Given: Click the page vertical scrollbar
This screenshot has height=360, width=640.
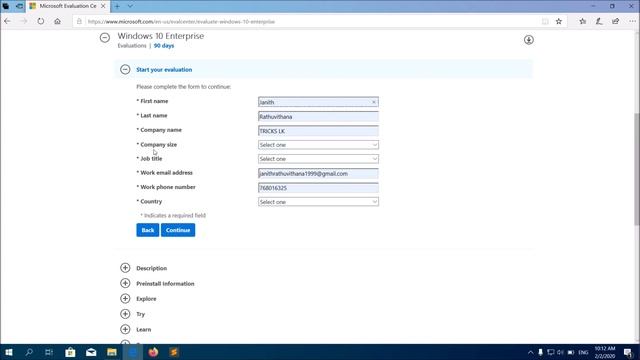Looking at the screenshot, I should point(637,169).
